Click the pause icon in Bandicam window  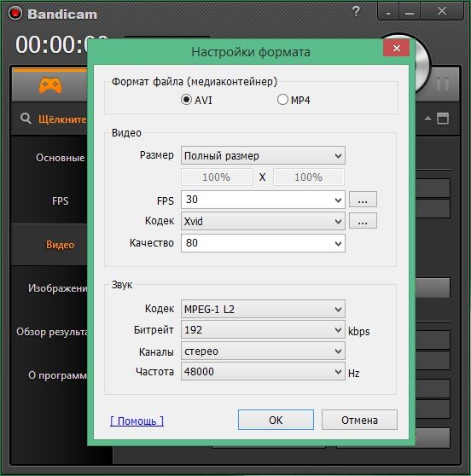[x=443, y=84]
